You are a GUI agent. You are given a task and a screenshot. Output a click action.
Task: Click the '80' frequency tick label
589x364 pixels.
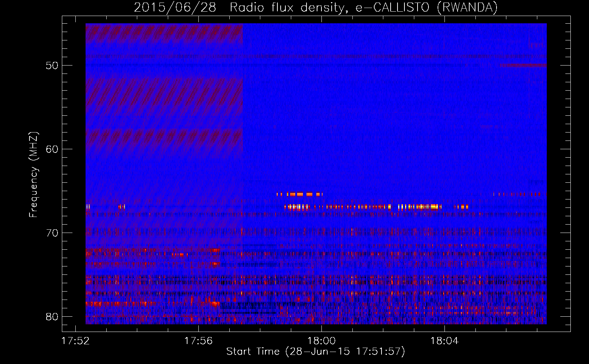[52, 316]
